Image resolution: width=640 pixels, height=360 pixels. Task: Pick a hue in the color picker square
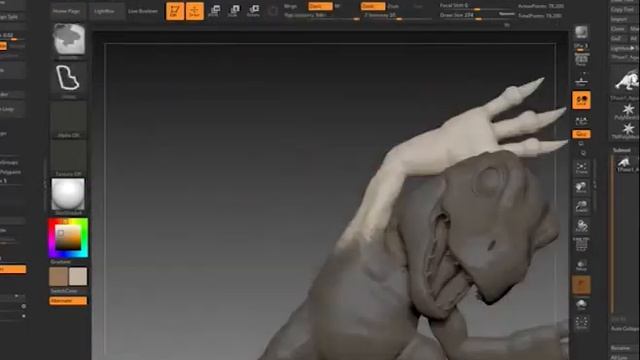point(68,238)
